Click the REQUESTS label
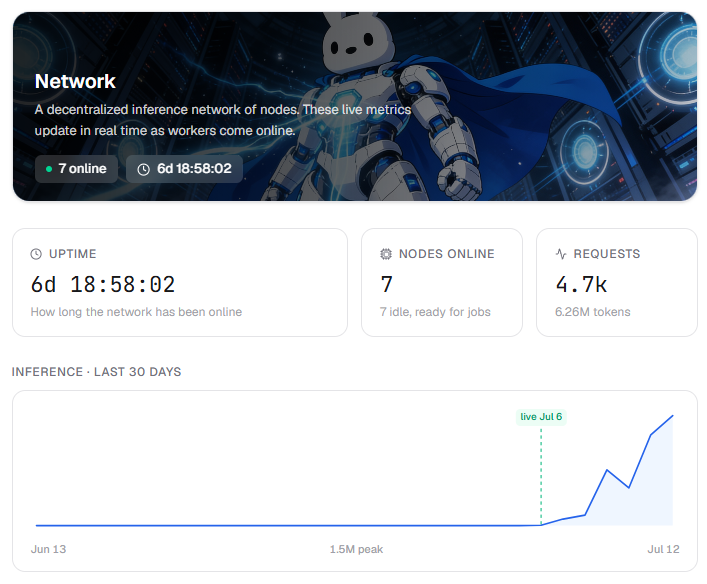This screenshot has height=584, width=707. 606,254
